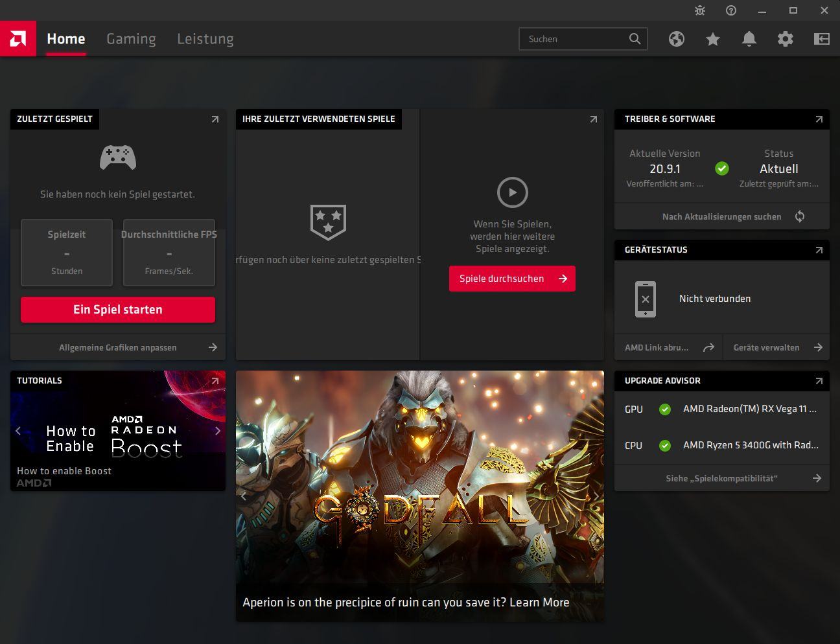This screenshot has height=644, width=840.
Task: Open Siehe Spielekompatibilität link
Action: tap(722, 479)
